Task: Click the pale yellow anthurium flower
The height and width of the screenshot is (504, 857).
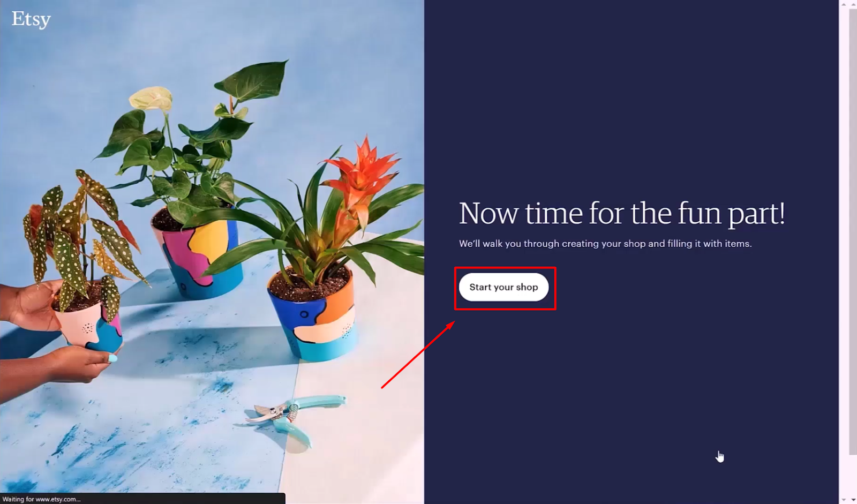Action: point(151,98)
